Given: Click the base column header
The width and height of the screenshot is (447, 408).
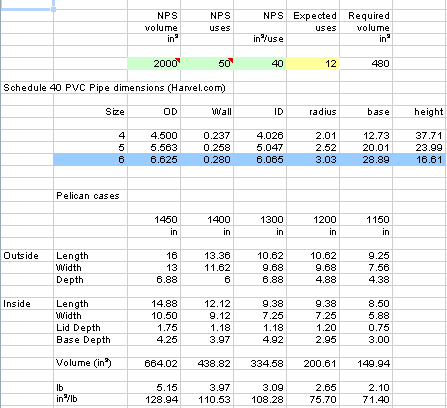Looking at the screenshot, I should click(378, 112).
